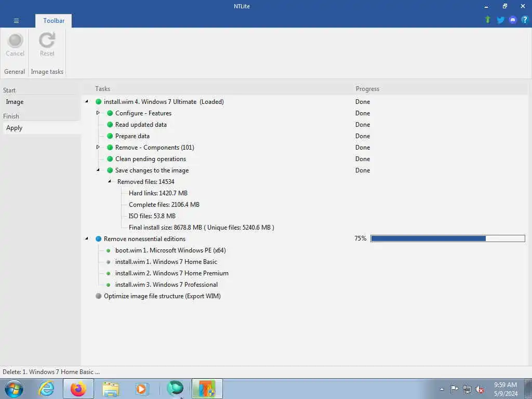
Task: Click green status dot beside Remove - Components
Action: click(x=110, y=147)
